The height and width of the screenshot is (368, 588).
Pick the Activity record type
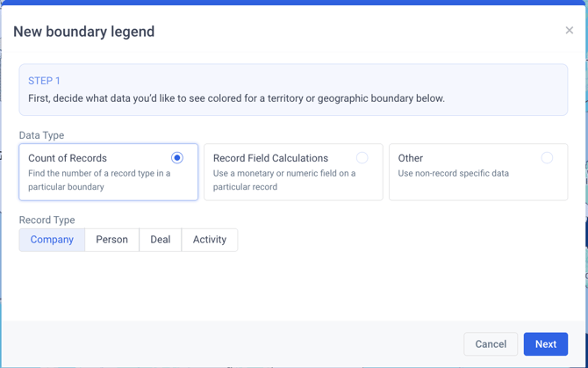pos(209,240)
